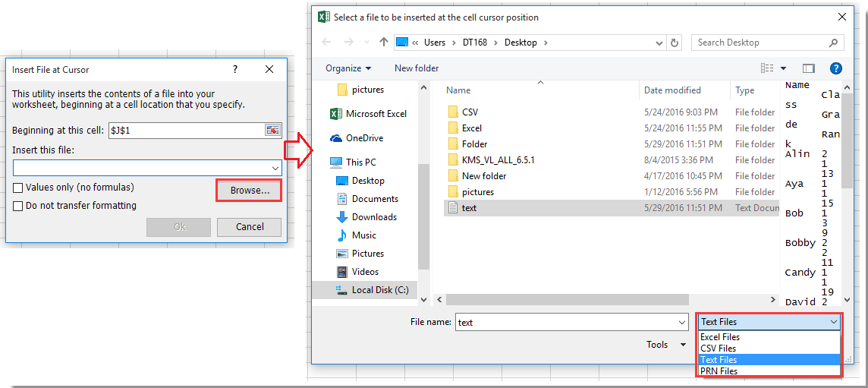Viewport: 868px width, 388px height.
Task: Select Microsoft Excel in navigation pane
Action: [x=376, y=114]
